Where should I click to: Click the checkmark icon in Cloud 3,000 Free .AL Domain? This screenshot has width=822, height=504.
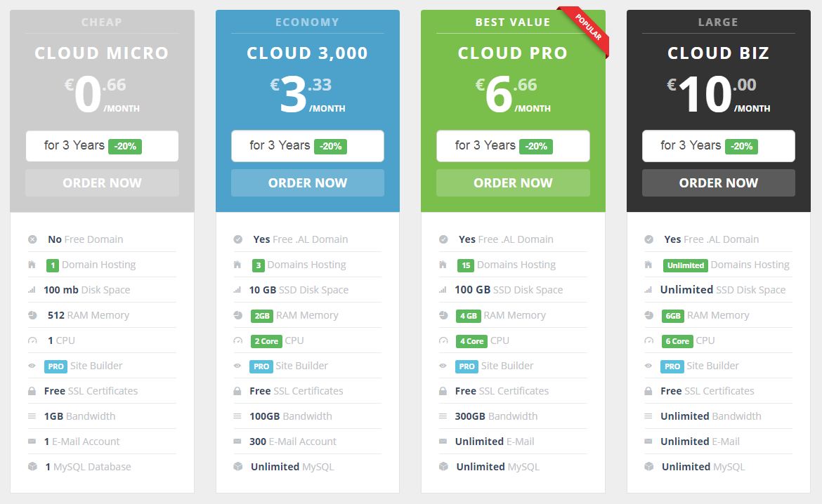point(238,239)
